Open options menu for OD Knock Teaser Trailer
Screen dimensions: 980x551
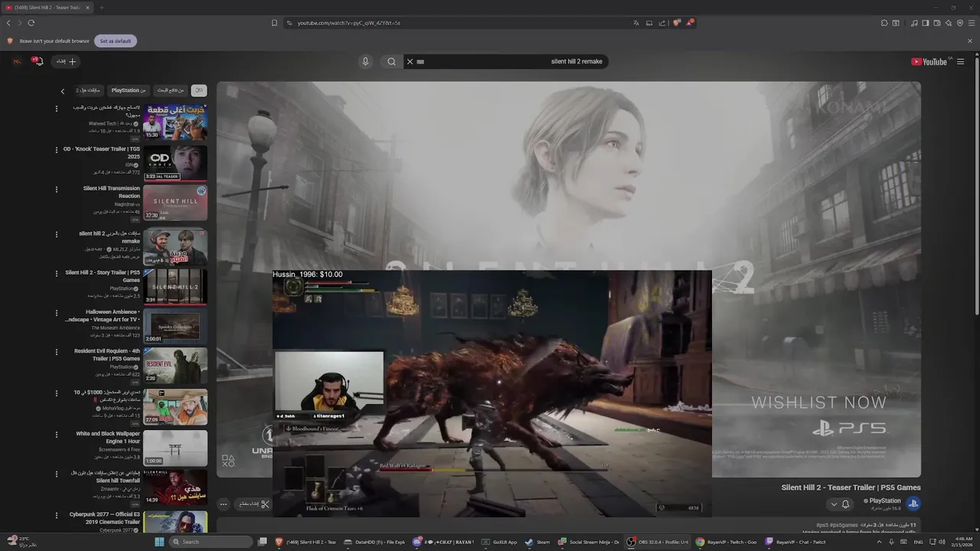[56, 148]
